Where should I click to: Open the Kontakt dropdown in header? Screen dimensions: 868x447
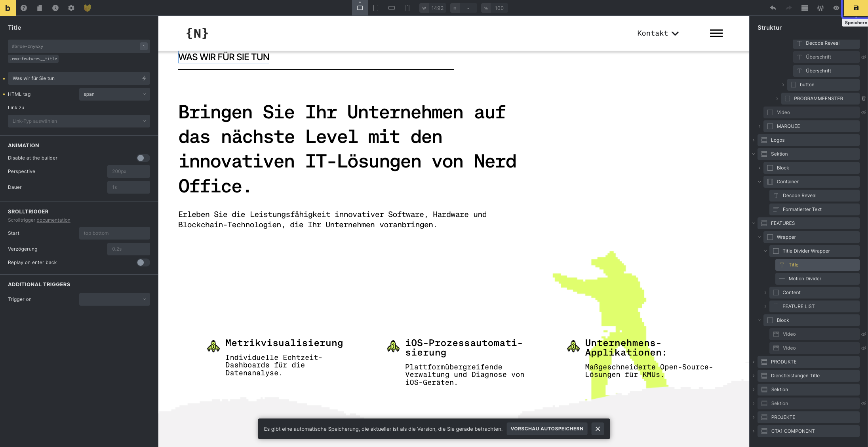tap(658, 33)
